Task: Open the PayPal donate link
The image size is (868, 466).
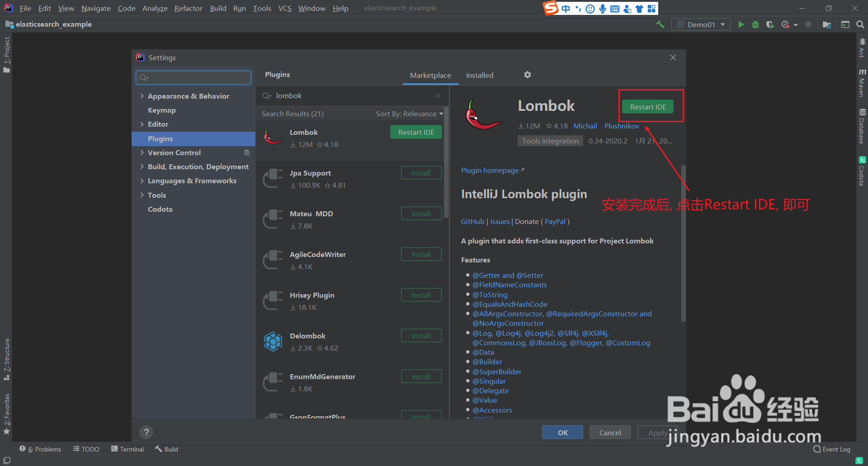Action: click(x=555, y=221)
